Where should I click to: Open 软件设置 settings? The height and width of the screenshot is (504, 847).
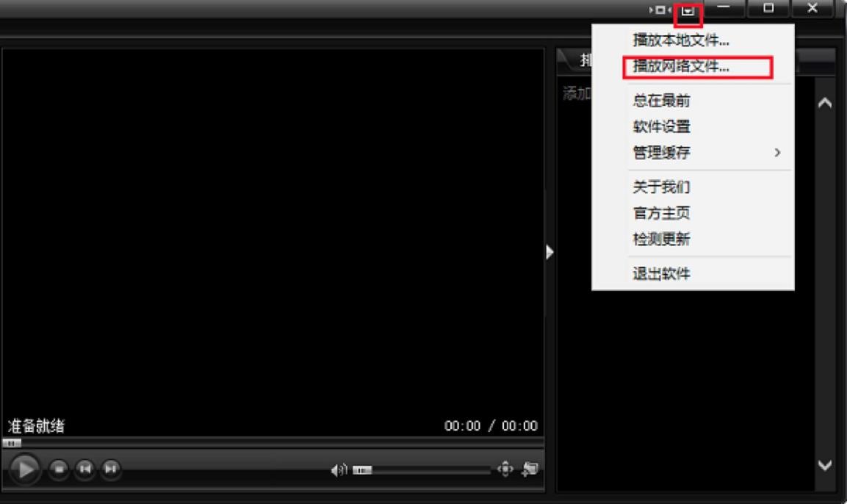tap(661, 126)
